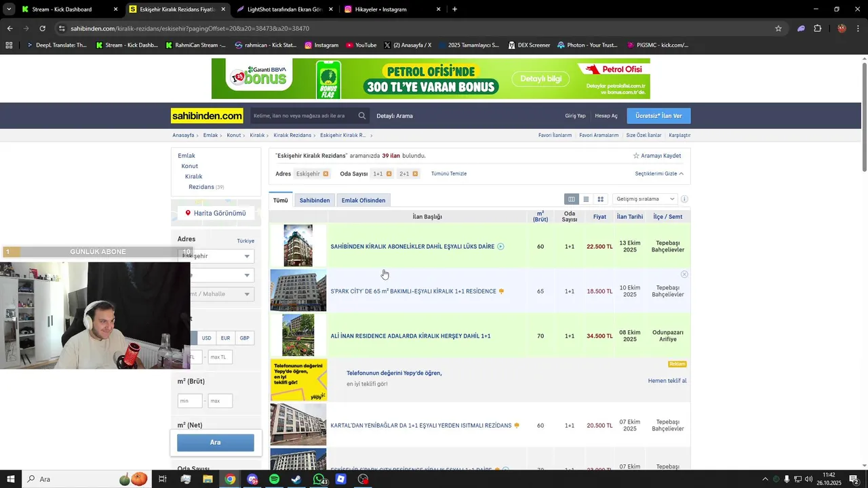Click the Ücretsiz İlan Ver button

coord(658,116)
